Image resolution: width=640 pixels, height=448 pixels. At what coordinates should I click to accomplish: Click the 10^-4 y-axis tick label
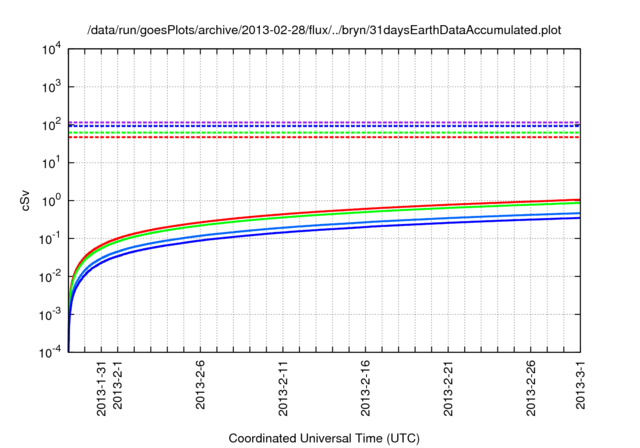(50, 352)
